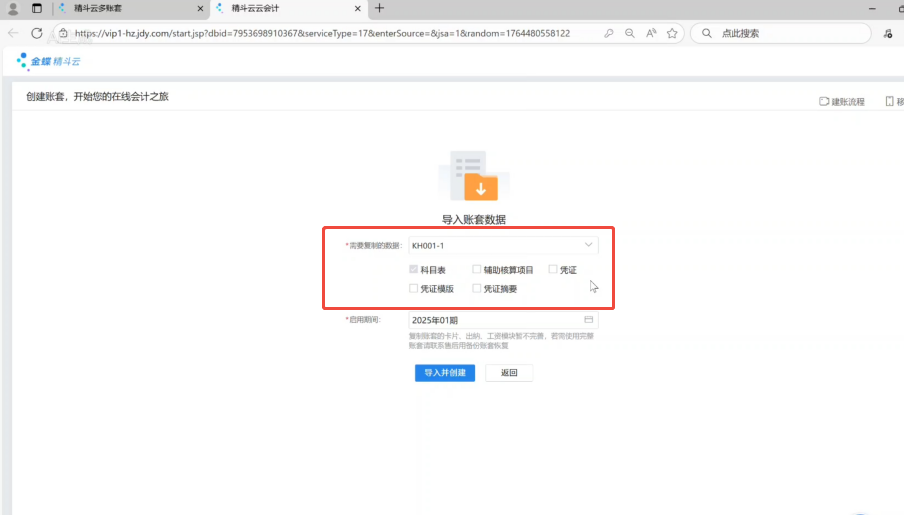Click the 返回 button
Viewport: 904px width, 515px height.
pos(509,373)
